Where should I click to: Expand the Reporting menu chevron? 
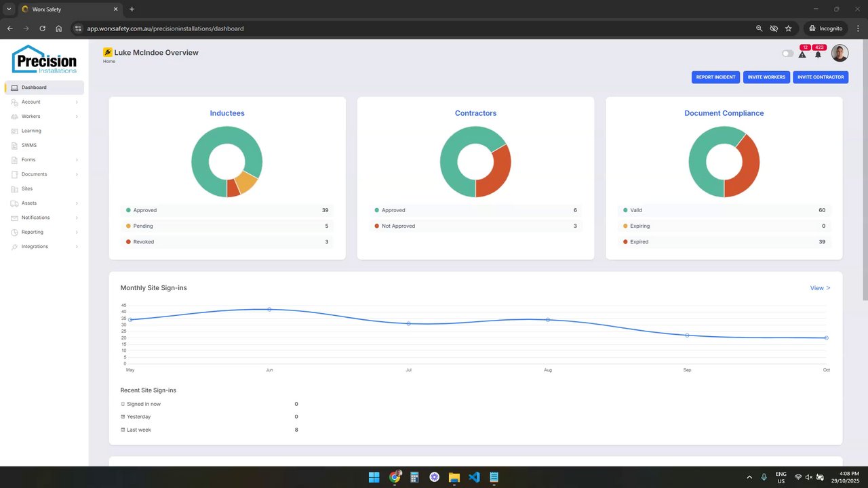point(77,232)
